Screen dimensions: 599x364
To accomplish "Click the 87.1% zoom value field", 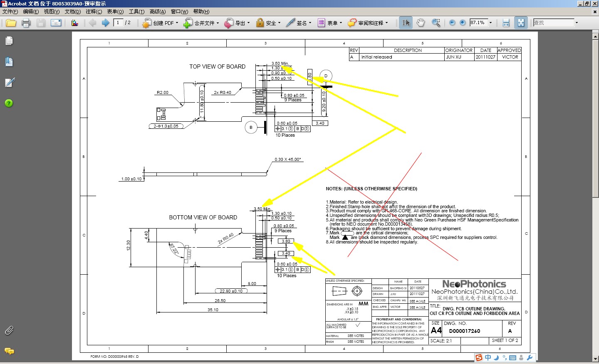I will [x=478, y=22].
